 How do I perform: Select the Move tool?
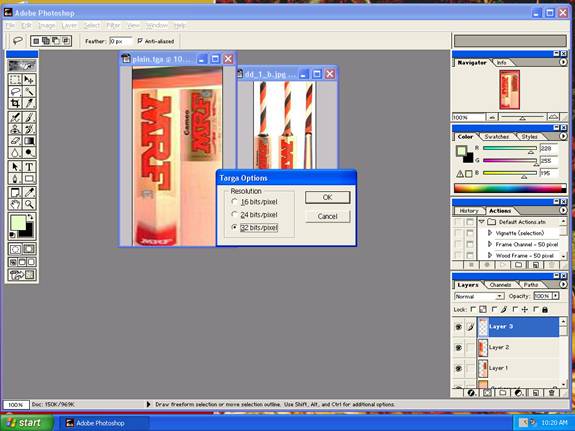click(29, 79)
